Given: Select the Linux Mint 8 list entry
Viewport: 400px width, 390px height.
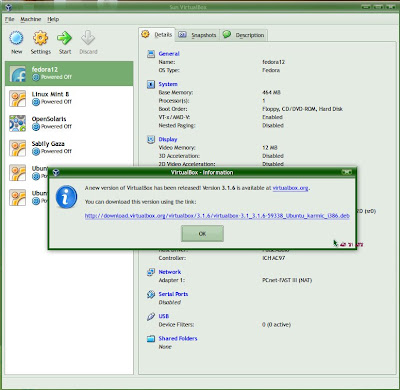Looking at the screenshot, I should [69, 98].
